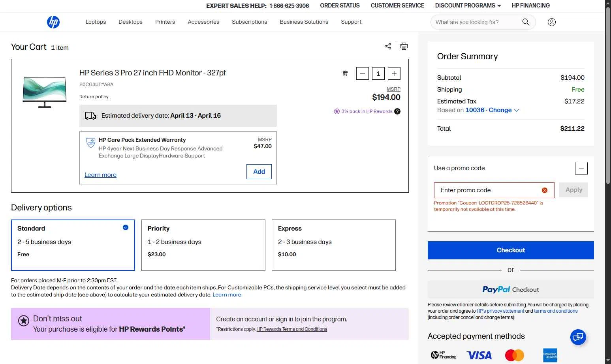This screenshot has width=611, height=364.
Task: Click the B0CG3UT#ABA product code
Action: [96, 84]
